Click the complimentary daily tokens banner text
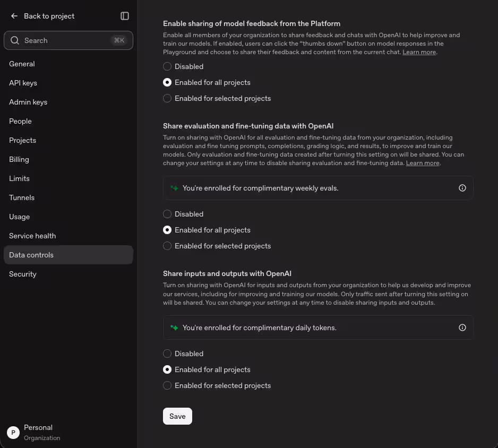Screen dimensions: 498x448 [x=260, y=328]
